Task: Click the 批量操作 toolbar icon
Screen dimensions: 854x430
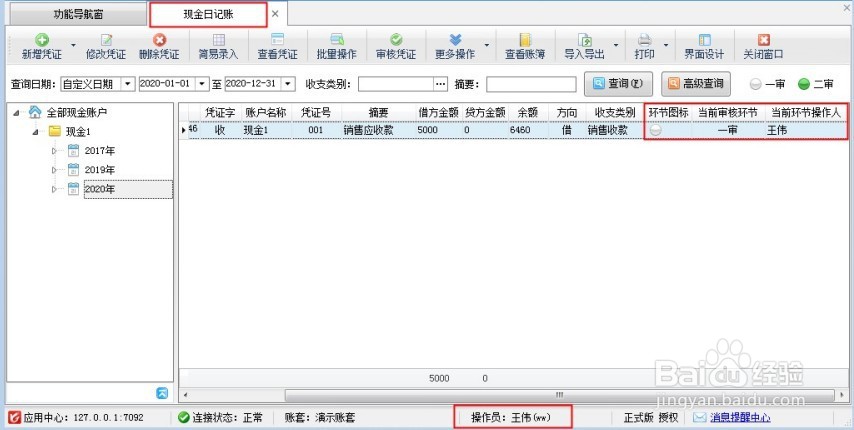Action: (x=337, y=40)
